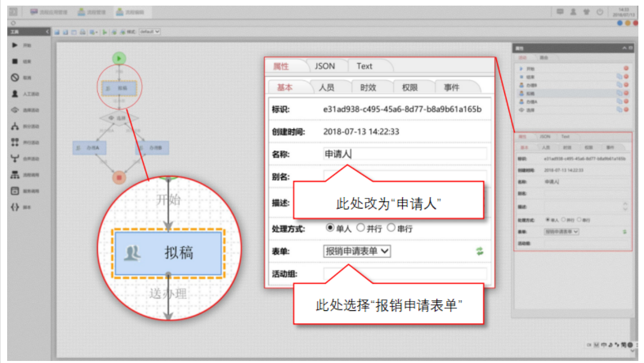The image size is (644, 363).
Task: Click the green refresh icon beside 表单
Action: pos(479,251)
